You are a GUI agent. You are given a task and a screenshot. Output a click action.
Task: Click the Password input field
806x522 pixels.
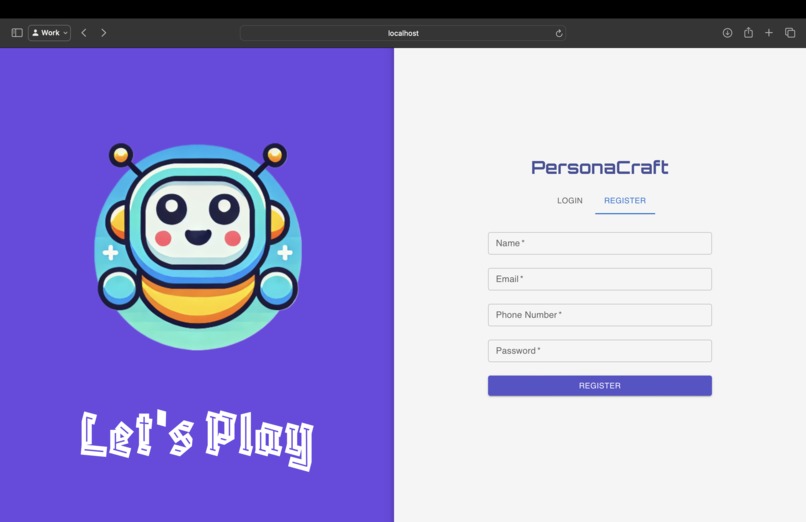coord(600,351)
